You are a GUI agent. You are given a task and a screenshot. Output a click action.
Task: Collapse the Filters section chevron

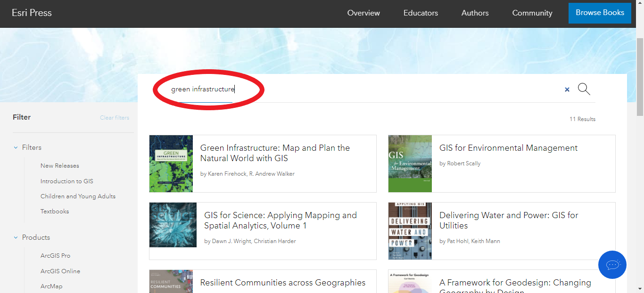click(16, 147)
